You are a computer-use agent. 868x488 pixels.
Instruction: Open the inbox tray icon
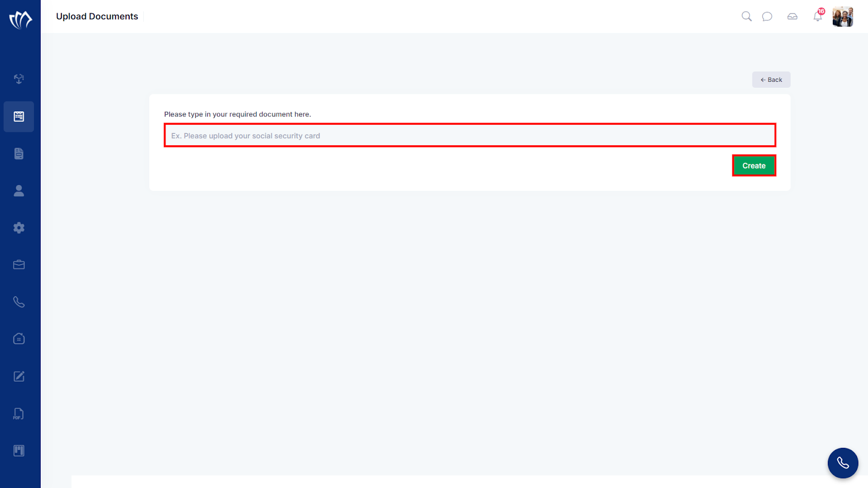pos(793,17)
